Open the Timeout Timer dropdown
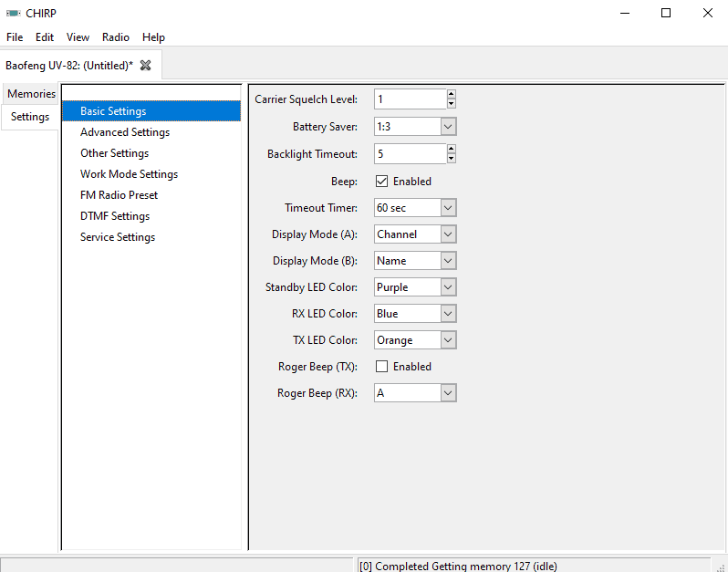Screen dimensions: 728x572 point(448,207)
